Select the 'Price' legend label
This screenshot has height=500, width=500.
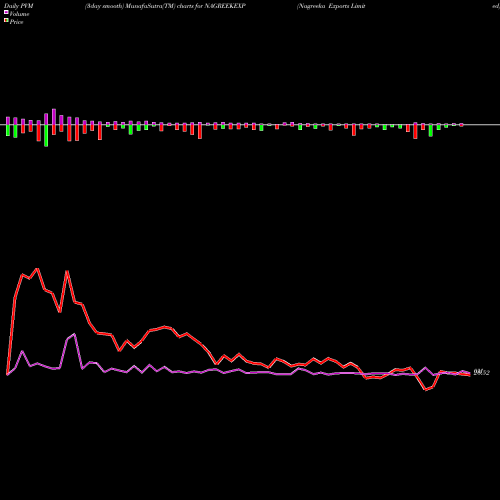[16, 22]
